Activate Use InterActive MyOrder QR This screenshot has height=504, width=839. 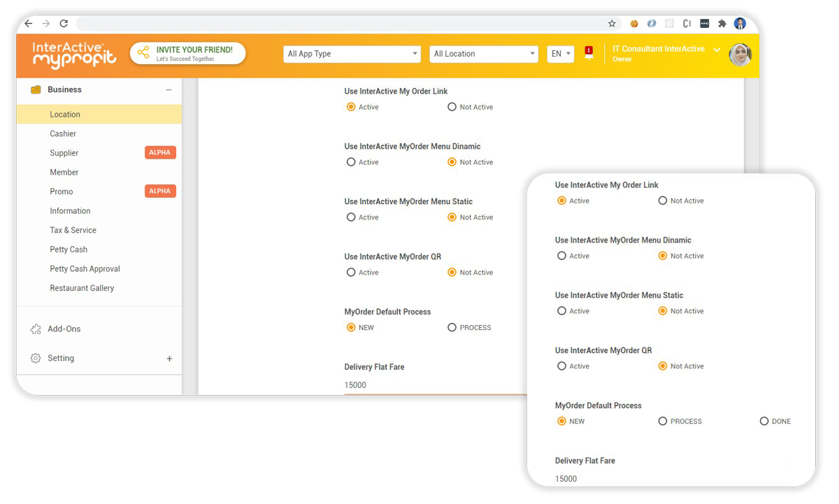coord(351,272)
